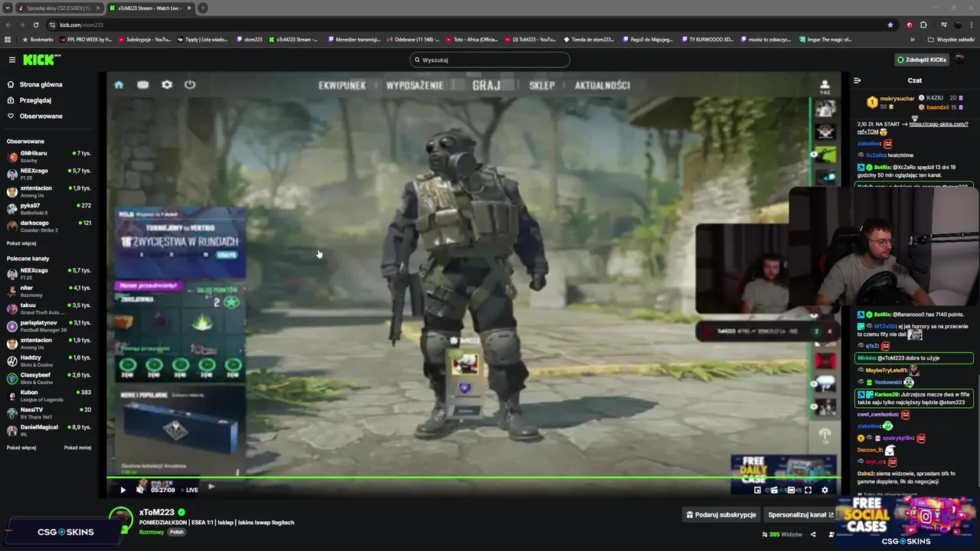The image size is (980, 551).
Task: Select the EKWIPUNEK game tab
Action: [x=342, y=86]
